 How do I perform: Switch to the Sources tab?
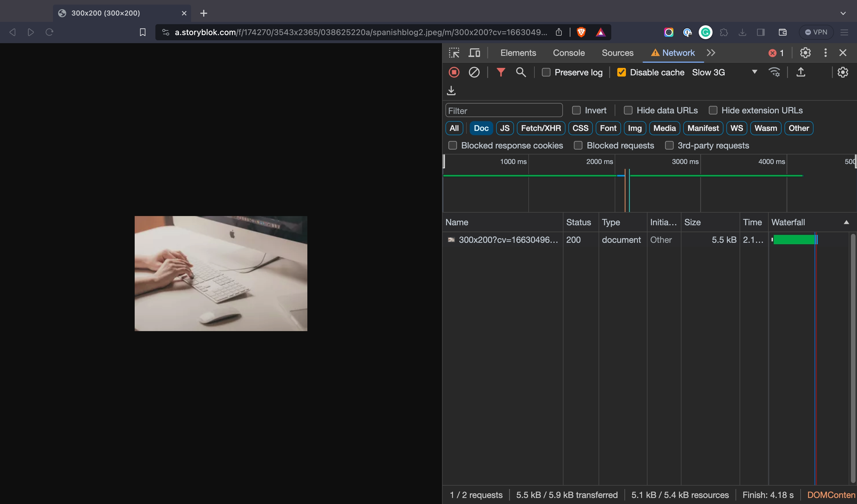617,53
